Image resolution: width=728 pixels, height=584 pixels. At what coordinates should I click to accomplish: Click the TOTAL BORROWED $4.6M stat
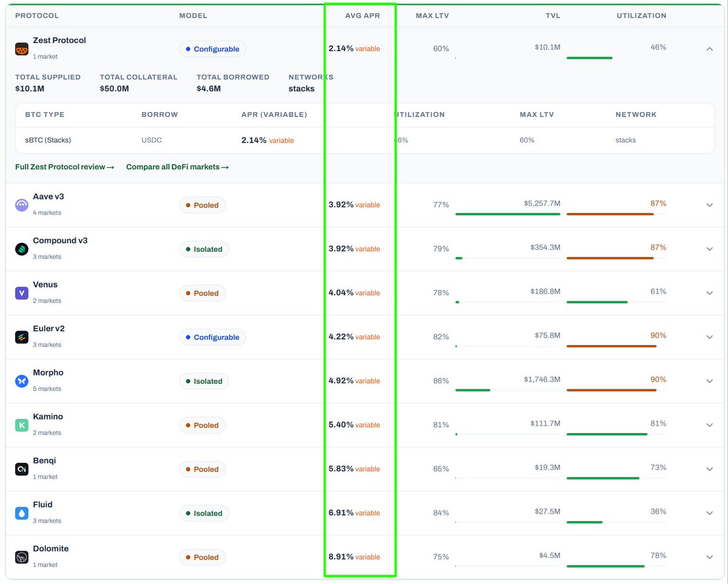click(x=233, y=82)
